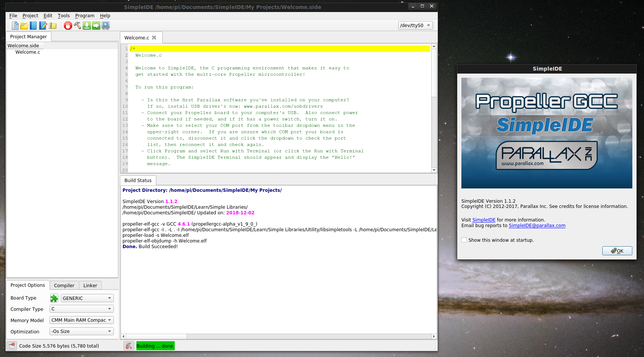The height and width of the screenshot is (357, 644).
Task: Minimize the SimpleIDE main window
Action: pyautogui.click(x=413, y=6)
